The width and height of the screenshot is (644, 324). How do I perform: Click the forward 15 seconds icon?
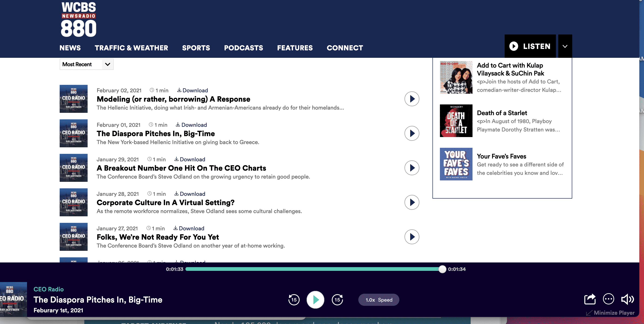pos(337,300)
